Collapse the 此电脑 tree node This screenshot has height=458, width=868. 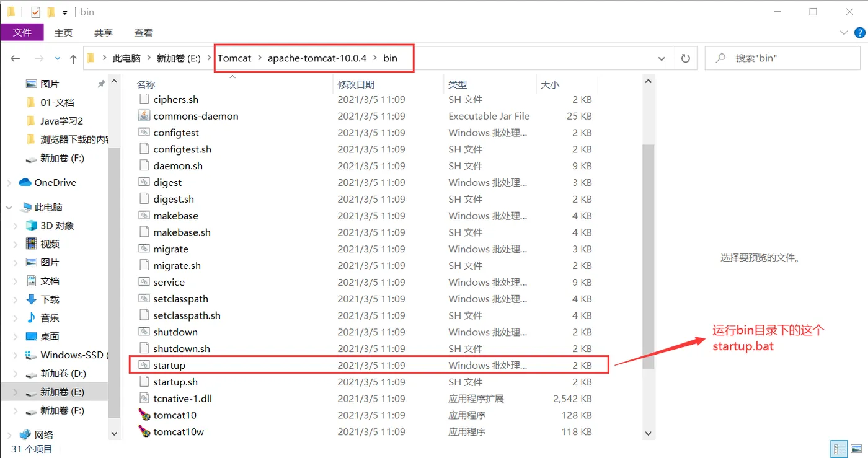coord(9,207)
